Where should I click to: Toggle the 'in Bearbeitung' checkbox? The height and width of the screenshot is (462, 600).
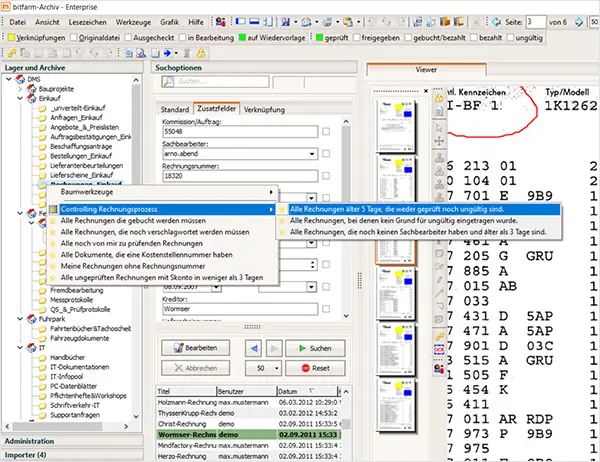click(x=182, y=38)
